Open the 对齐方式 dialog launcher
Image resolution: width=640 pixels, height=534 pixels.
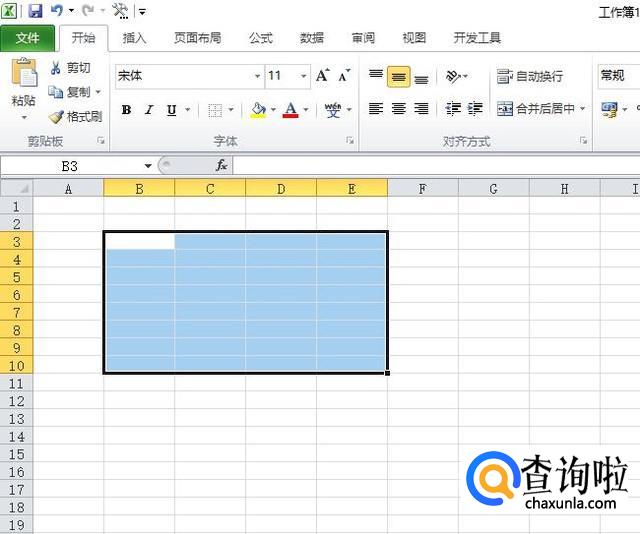pyautogui.click(x=584, y=141)
